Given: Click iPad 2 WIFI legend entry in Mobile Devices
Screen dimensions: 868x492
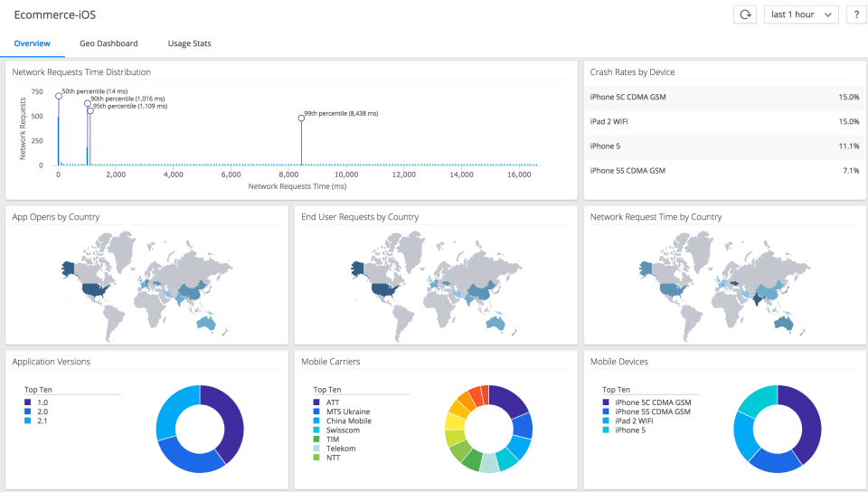Looking at the screenshot, I should coord(627,421).
